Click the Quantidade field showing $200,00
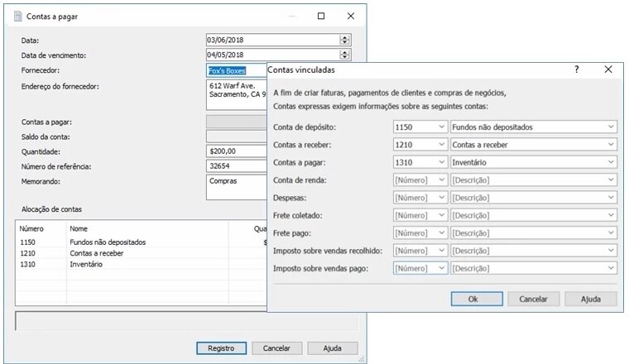 pos(236,151)
